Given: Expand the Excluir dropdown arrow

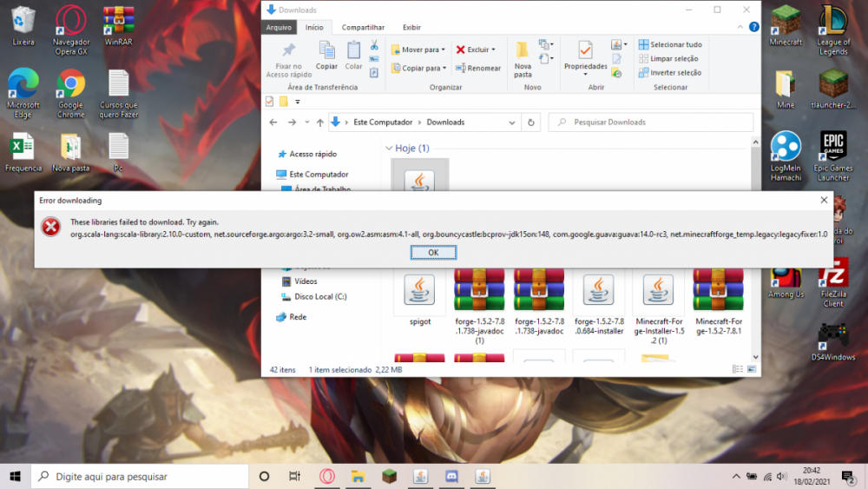Looking at the screenshot, I should [x=493, y=50].
